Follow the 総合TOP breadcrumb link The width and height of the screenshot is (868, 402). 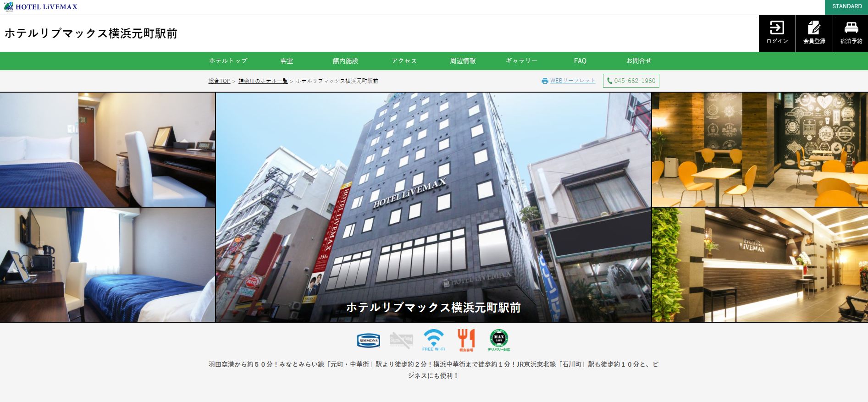(219, 81)
